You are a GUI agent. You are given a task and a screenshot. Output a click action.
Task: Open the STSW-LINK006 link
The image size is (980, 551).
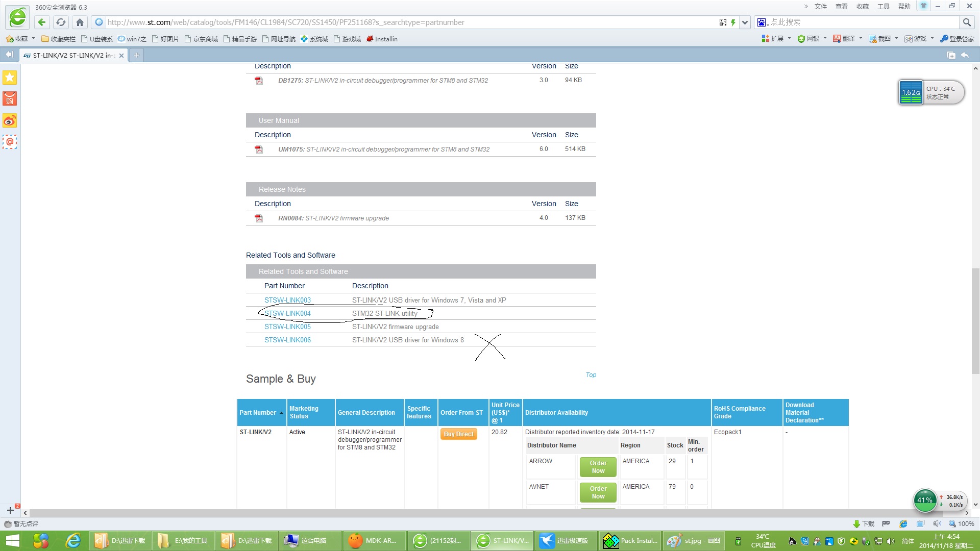(287, 340)
